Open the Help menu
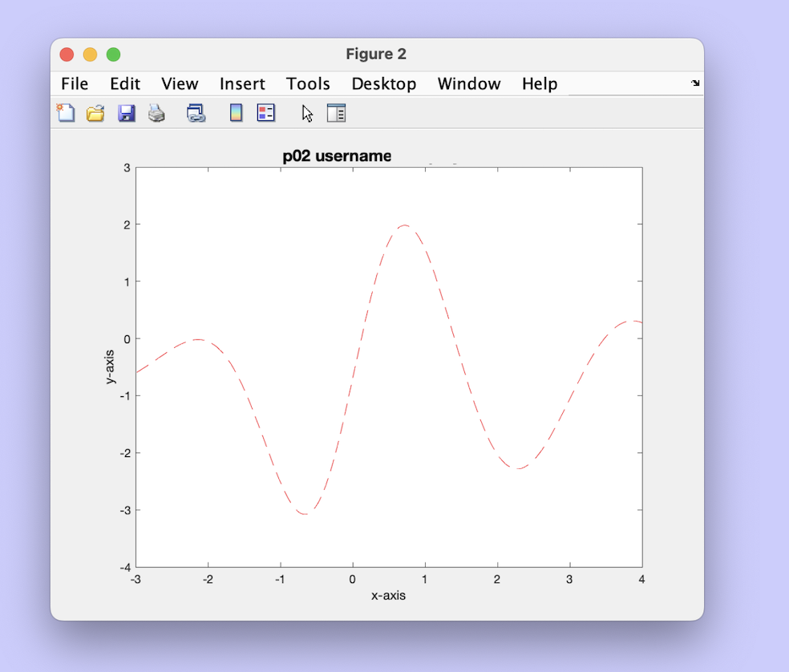Screen dimensions: 789x672 [x=539, y=83]
